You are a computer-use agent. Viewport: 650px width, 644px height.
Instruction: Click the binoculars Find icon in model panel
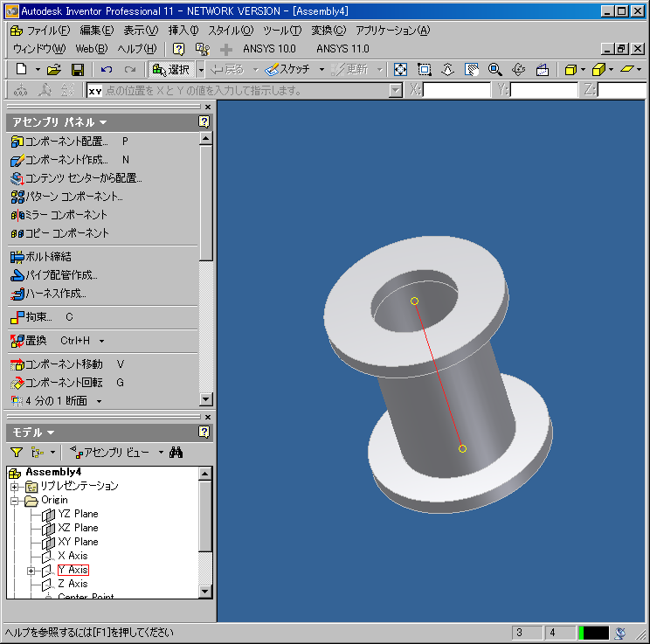[x=176, y=452]
